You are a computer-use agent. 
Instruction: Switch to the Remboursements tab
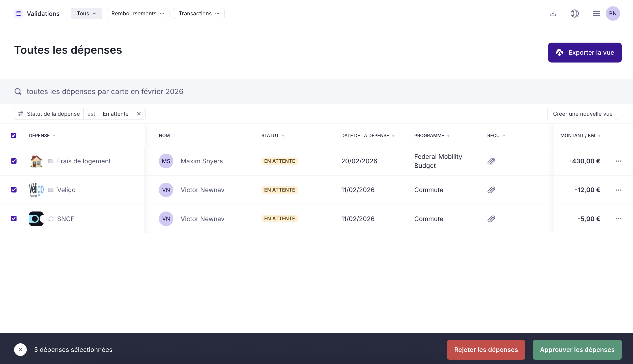coord(134,13)
